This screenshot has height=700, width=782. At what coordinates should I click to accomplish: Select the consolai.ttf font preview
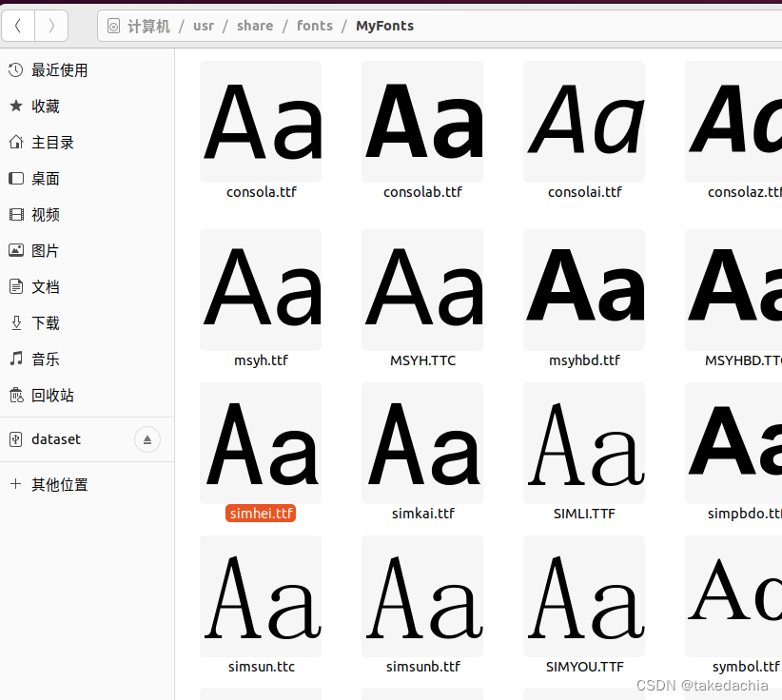(584, 122)
